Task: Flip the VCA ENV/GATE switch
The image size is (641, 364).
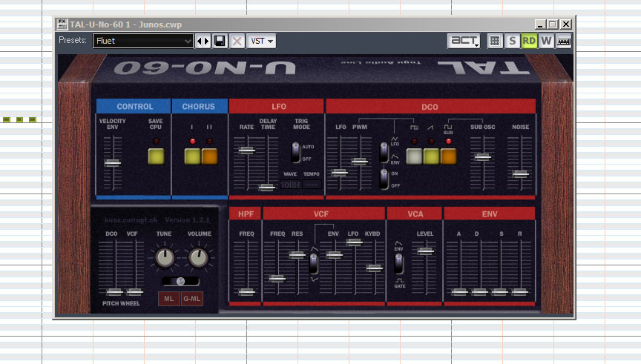Action: point(398,264)
